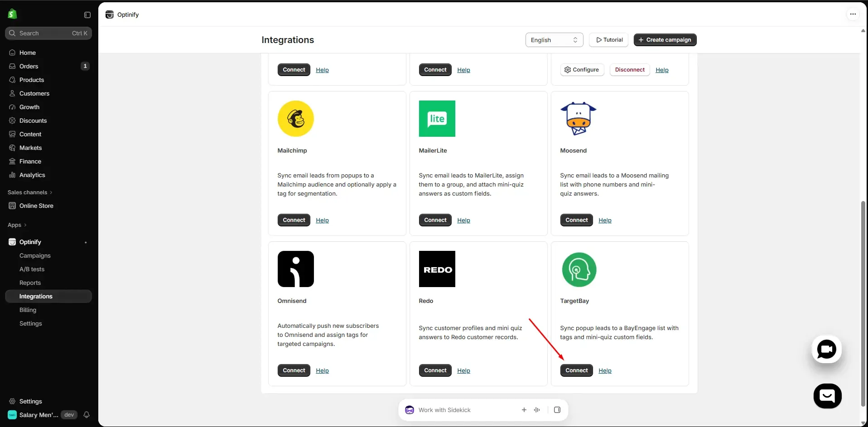The height and width of the screenshot is (427, 868).
Task: Click the MailerLite logo thumbnail
Action: click(x=437, y=119)
